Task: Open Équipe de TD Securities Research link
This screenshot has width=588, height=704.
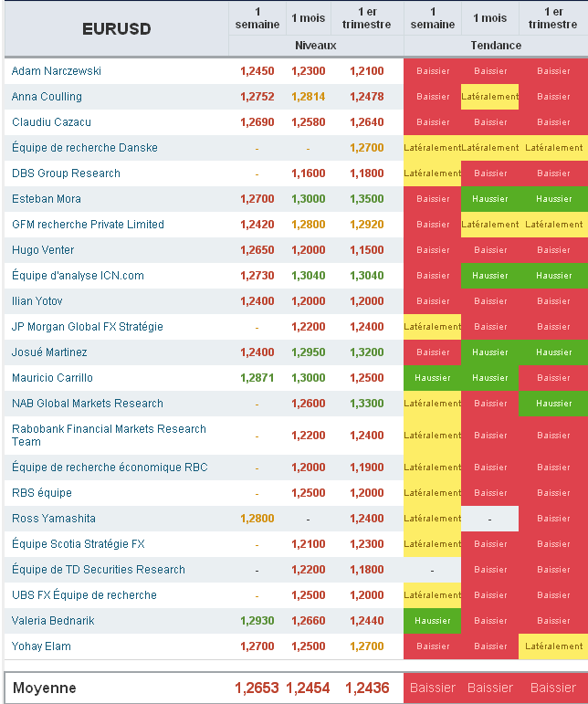Action: click(99, 570)
